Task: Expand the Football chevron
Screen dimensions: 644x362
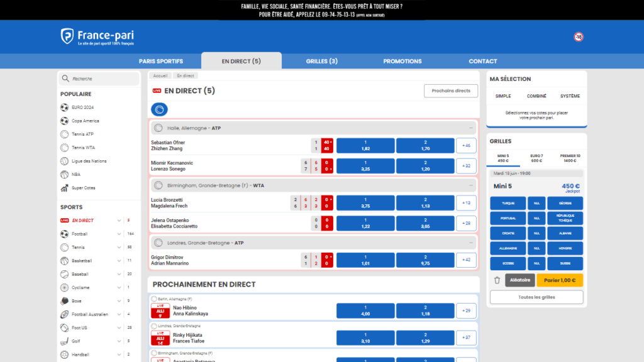Action: click(x=119, y=234)
